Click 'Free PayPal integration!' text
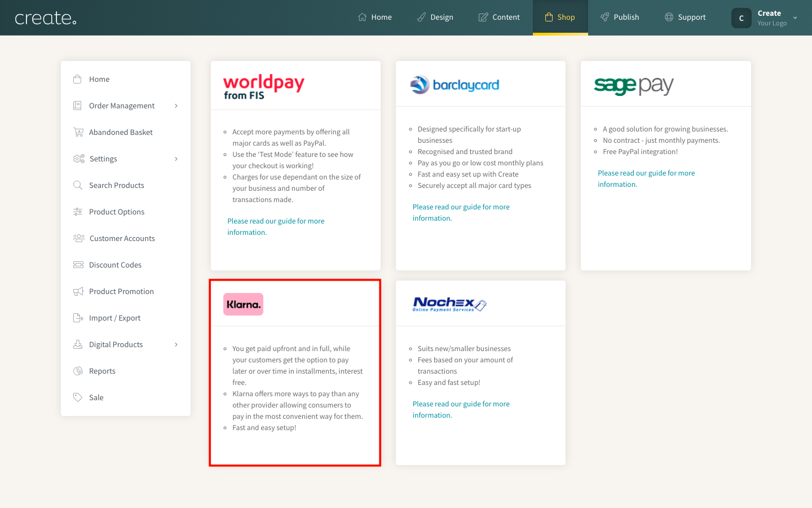This screenshot has height=508, width=812. point(640,151)
